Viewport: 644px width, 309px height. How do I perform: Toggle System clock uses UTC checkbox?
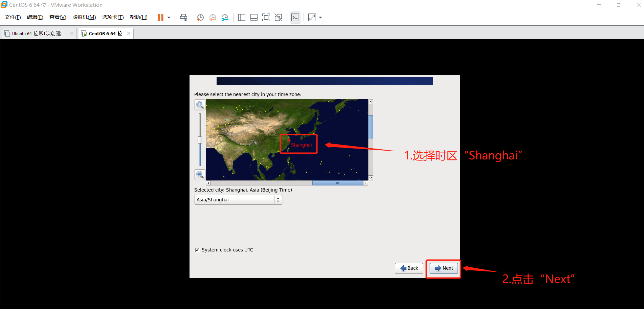[x=197, y=250]
